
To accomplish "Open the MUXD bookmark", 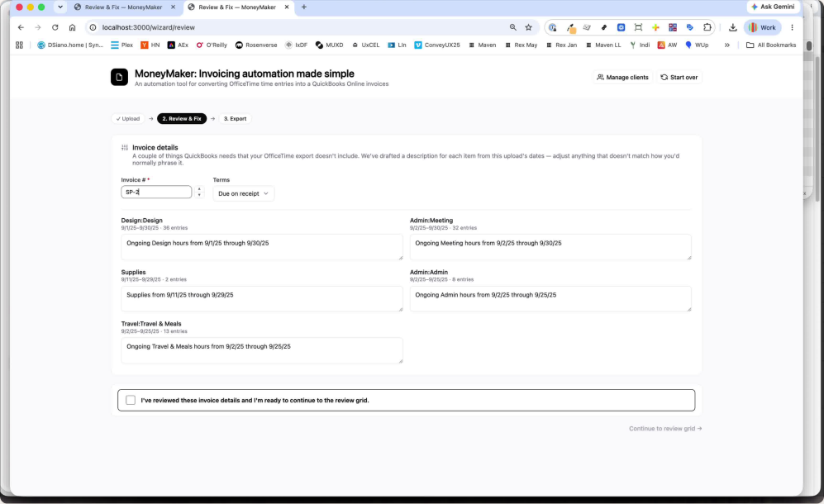I will click(x=330, y=45).
